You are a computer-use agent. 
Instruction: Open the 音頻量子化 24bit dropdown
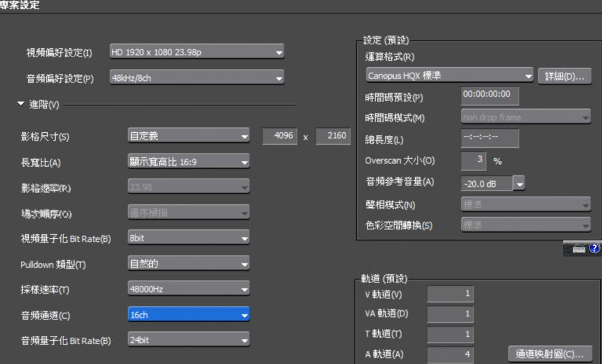click(189, 340)
